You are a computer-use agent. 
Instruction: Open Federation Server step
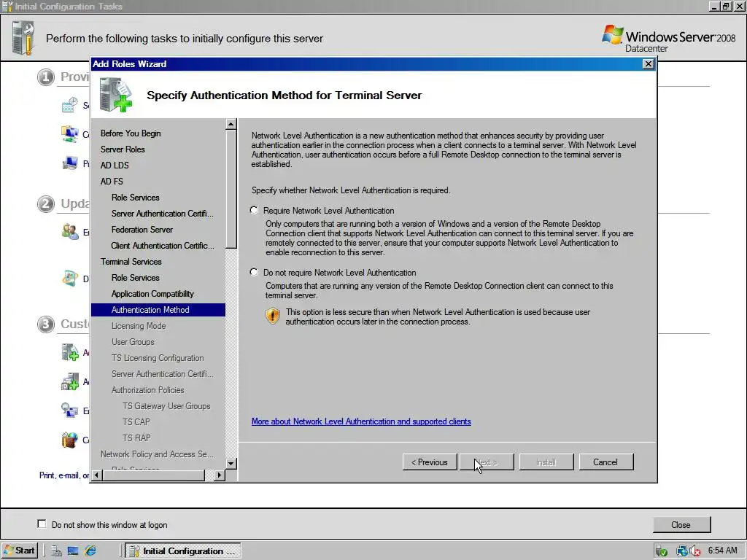click(x=142, y=230)
